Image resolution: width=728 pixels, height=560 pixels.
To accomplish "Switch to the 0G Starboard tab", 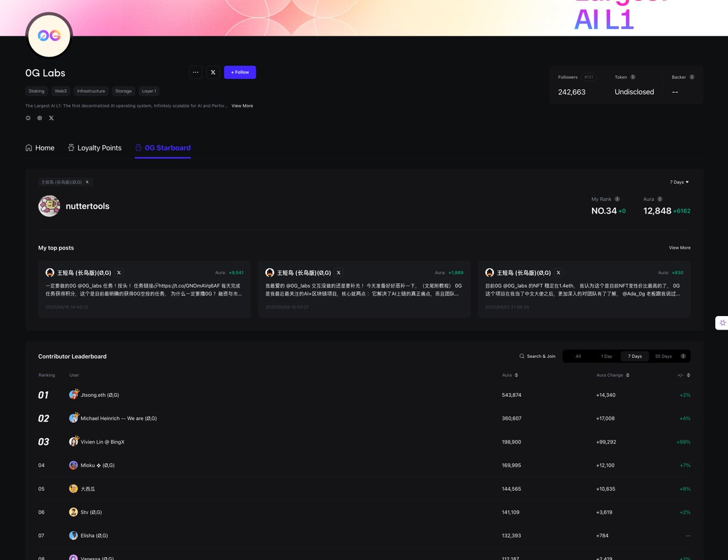I will 163,148.
